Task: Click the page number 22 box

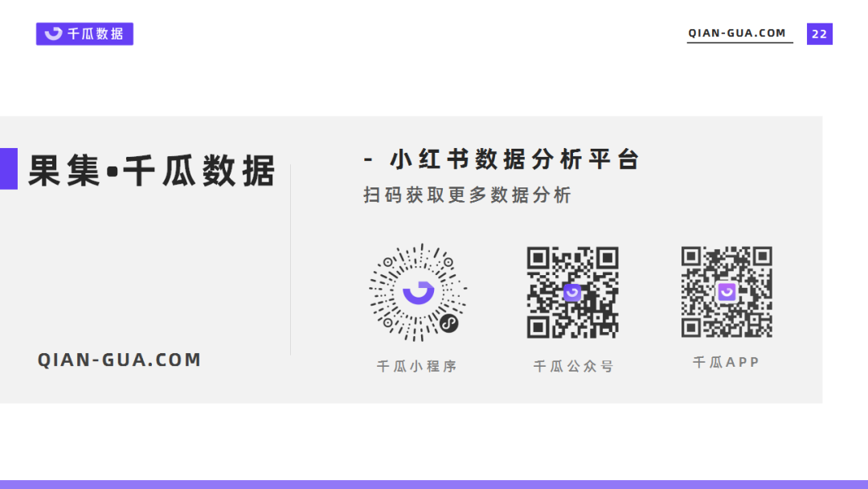Action: point(819,34)
